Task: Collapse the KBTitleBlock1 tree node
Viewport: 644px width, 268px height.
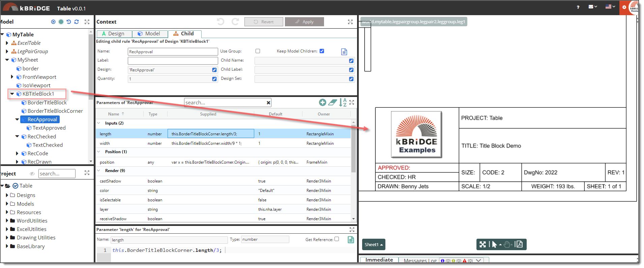Action: pos(12,94)
